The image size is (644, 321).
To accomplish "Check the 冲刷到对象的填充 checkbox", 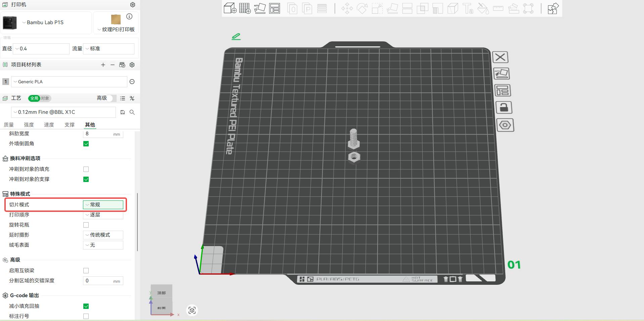I will pyautogui.click(x=86, y=169).
